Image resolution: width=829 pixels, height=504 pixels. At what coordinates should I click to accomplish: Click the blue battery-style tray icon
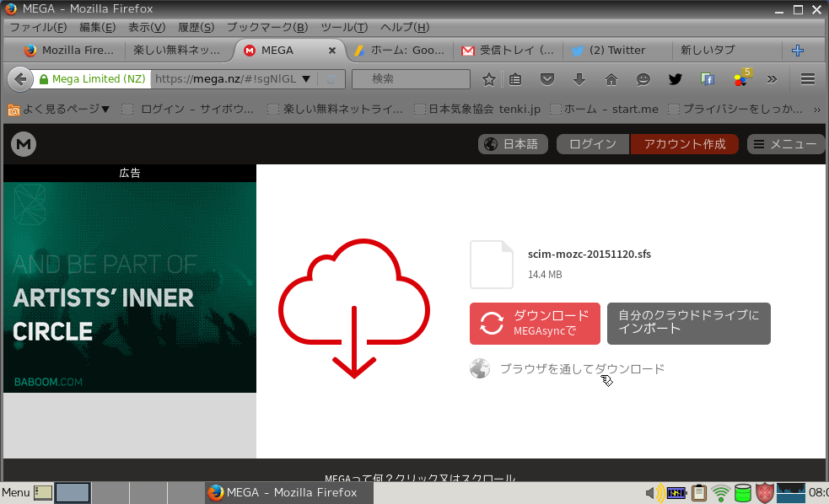coord(676,493)
